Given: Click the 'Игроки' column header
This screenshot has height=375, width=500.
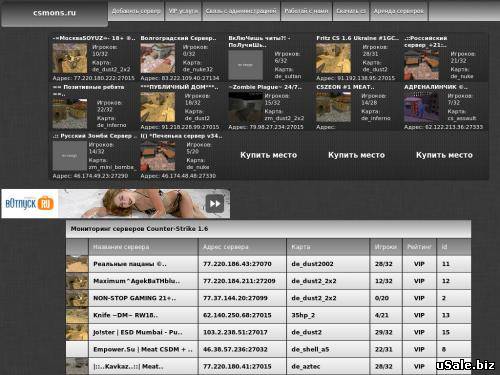Looking at the screenshot, I should [386, 247].
